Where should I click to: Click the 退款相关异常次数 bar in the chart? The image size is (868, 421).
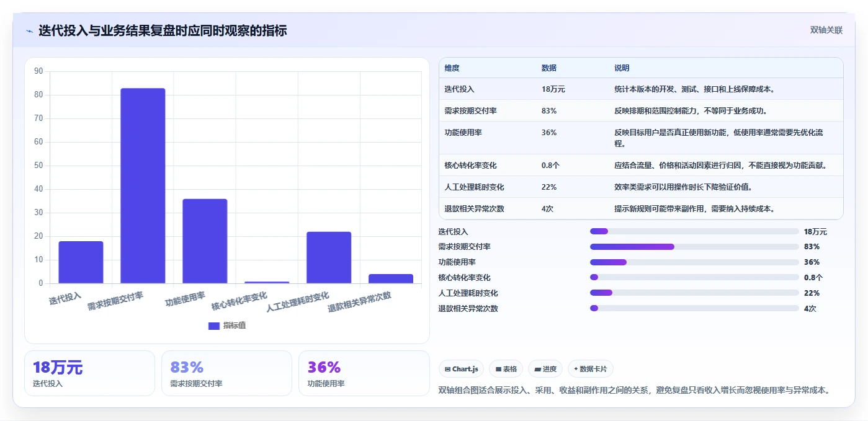tap(391, 279)
